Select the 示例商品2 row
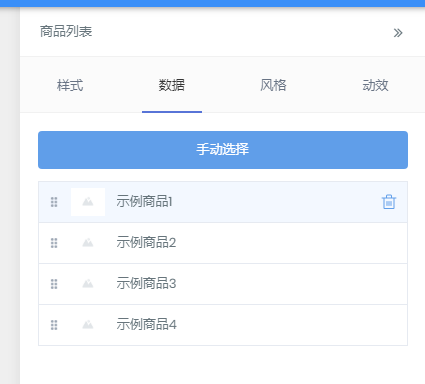 coord(223,243)
